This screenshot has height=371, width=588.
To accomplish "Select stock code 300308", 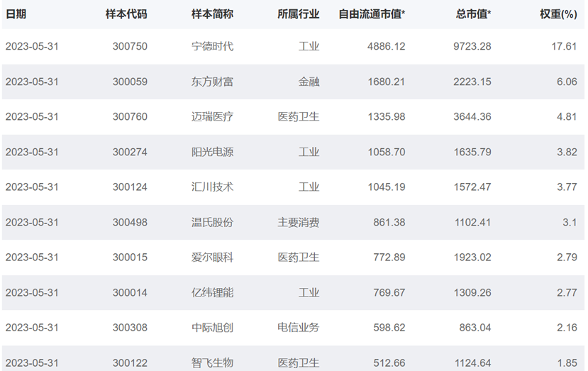I will coord(130,328).
